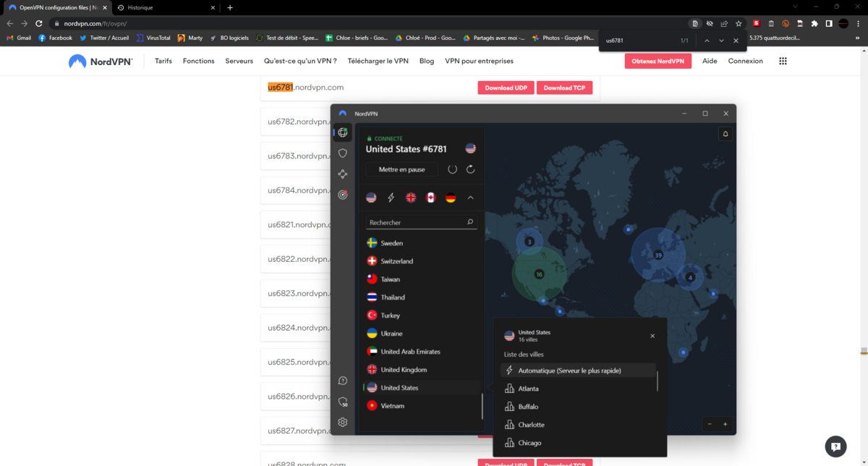Open the Tarifs menu item
The width and height of the screenshot is (868, 466).
163,61
